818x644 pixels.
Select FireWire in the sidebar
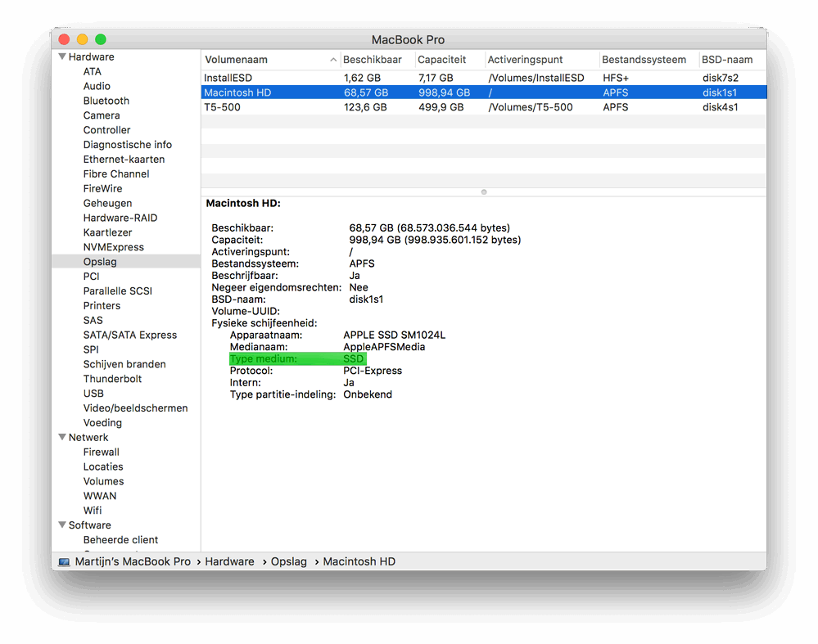[x=102, y=188]
